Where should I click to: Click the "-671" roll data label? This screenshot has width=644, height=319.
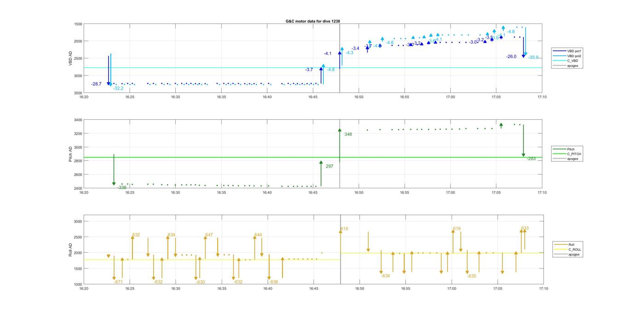pos(118,282)
